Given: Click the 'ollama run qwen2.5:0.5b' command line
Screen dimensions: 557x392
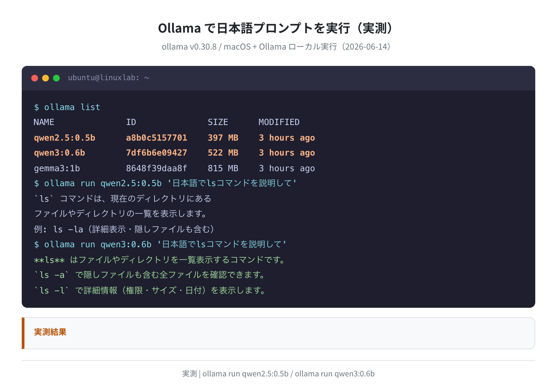Looking at the screenshot, I should (165, 183).
